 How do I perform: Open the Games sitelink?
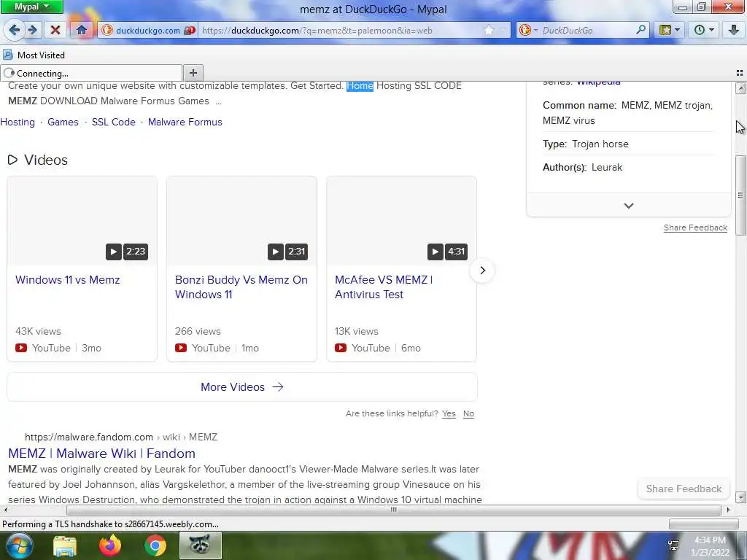point(63,122)
